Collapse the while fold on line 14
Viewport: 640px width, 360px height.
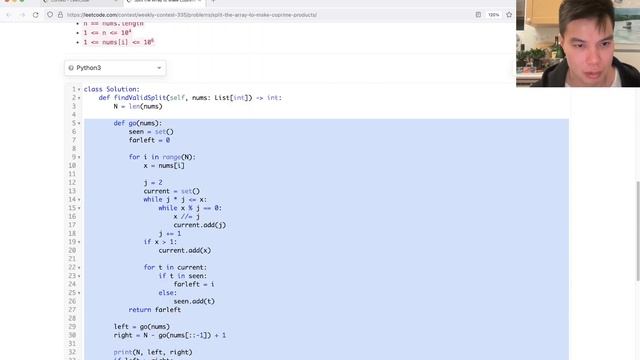79,200
